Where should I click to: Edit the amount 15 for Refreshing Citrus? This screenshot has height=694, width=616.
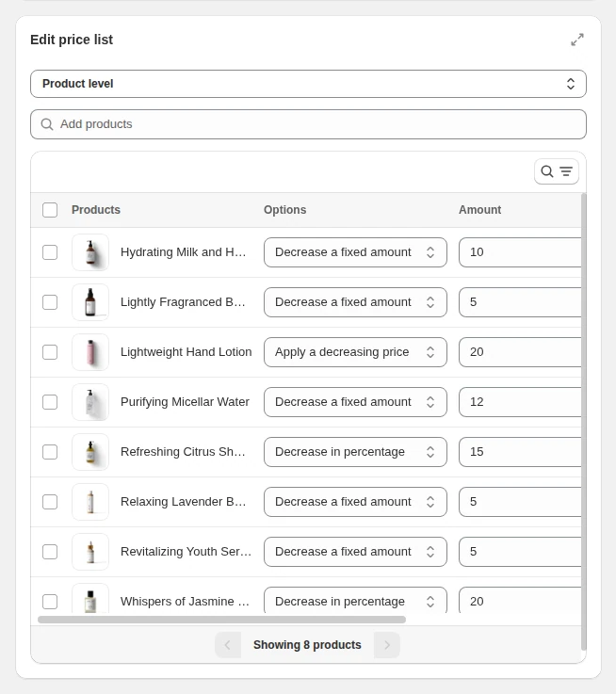coord(520,452)
